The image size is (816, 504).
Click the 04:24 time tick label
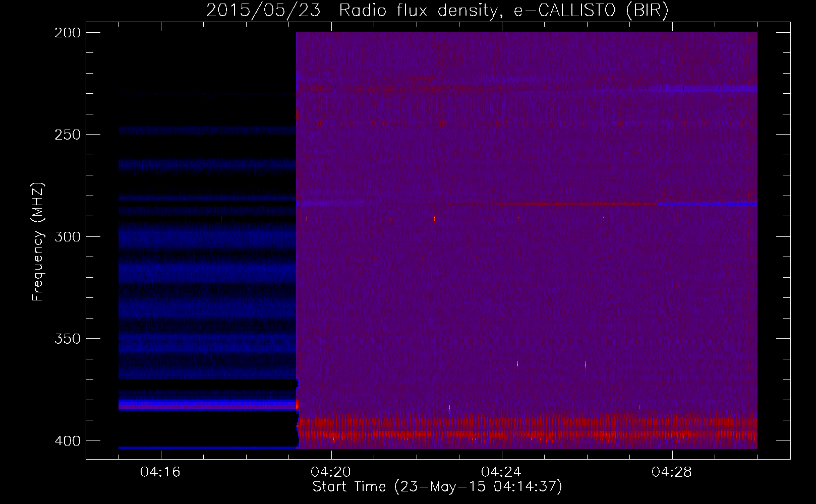click(x=501, y=472)
